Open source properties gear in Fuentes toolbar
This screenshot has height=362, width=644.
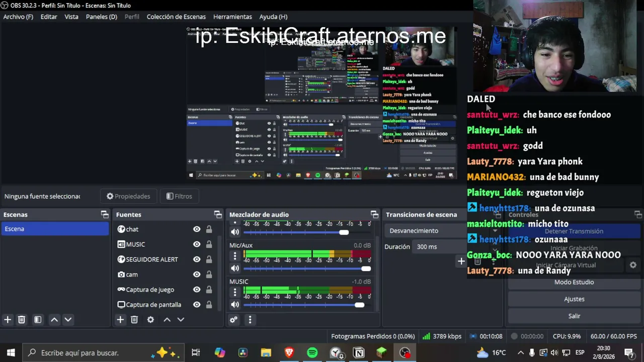[x=150, y=320]
